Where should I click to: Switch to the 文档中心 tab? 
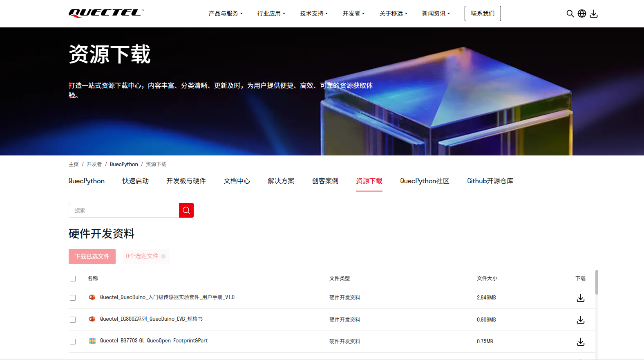point(237,181)
